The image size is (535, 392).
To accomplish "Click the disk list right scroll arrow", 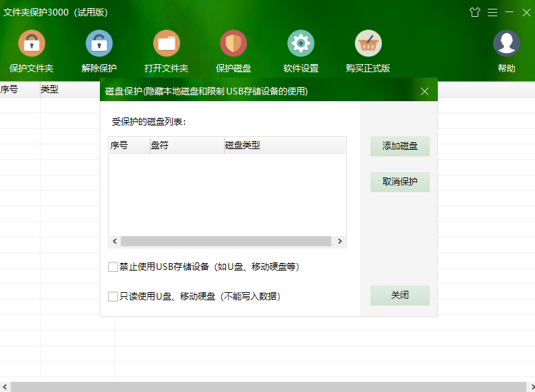I will 340,242.
